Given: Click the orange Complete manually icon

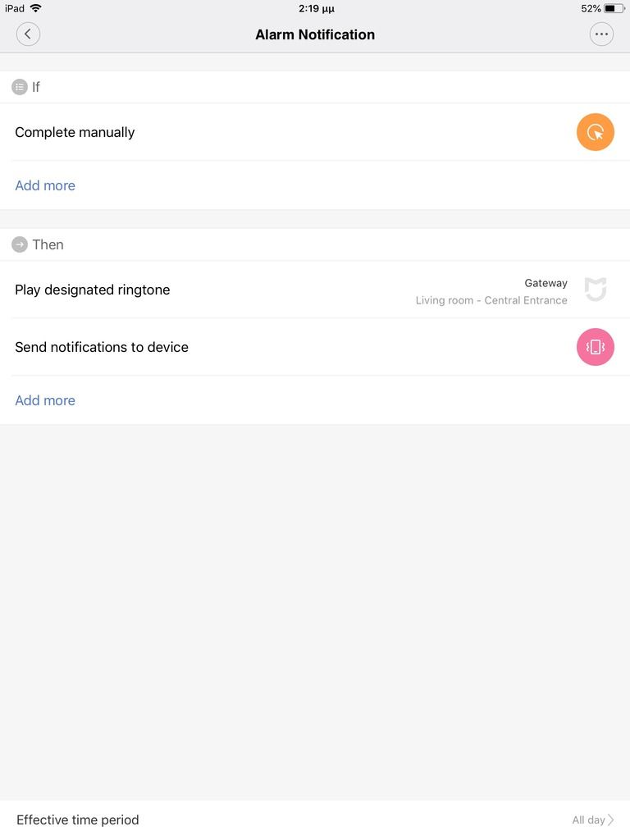Looking at the screenshot, I should [596, 132].
